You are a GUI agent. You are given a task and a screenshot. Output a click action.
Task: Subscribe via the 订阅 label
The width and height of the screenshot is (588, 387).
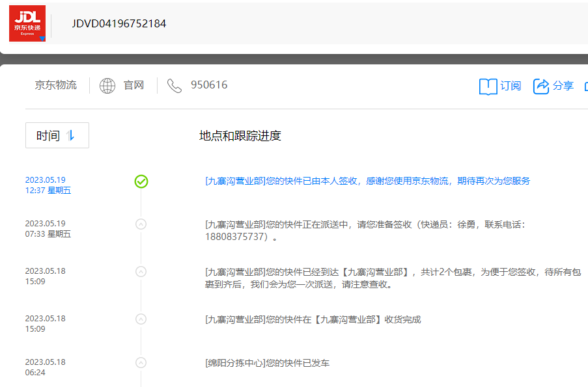(x=511, y=86)
